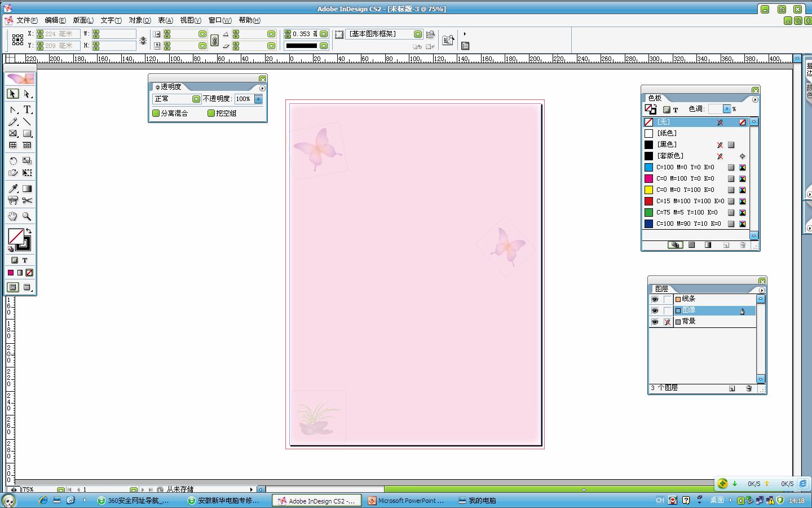The width and height of the screenshot is (812, 508).
Task: Open the blend mode 正常 dropdown
Action: [x=196, y=99]
